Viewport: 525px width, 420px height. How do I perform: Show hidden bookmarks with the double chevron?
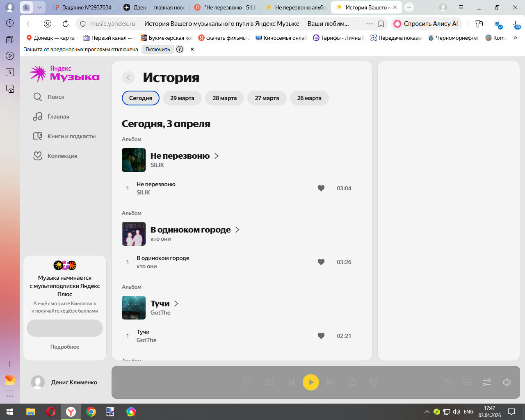tap(515, 38)
